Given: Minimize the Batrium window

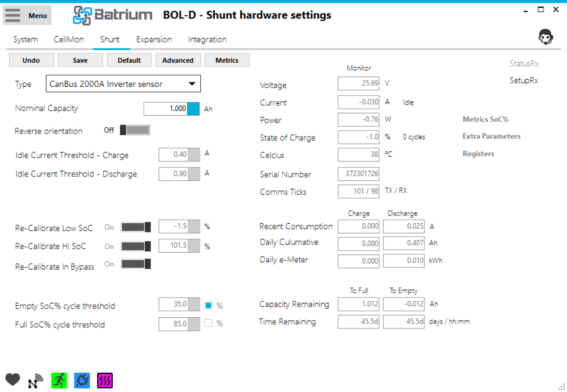Looking at the screenshot, I should coord(526,11).
